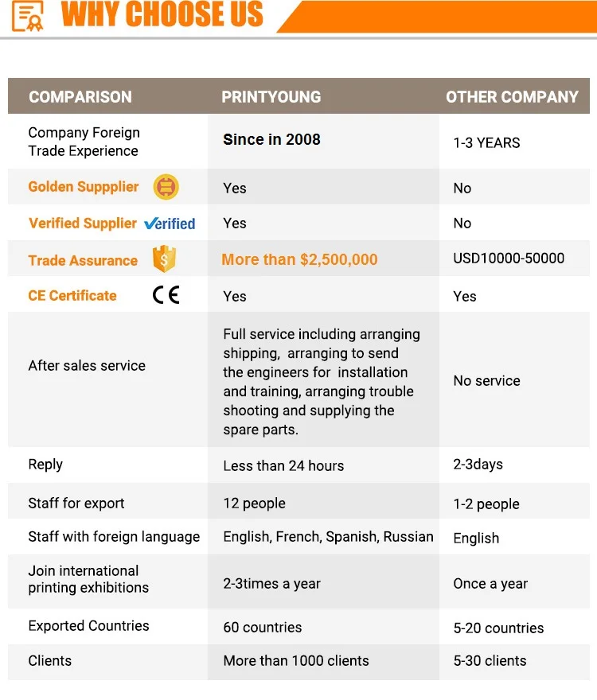Screen dimensions: 597x700
Task: Select the WHY CHOOSE US heading
Action: (162, 14)
